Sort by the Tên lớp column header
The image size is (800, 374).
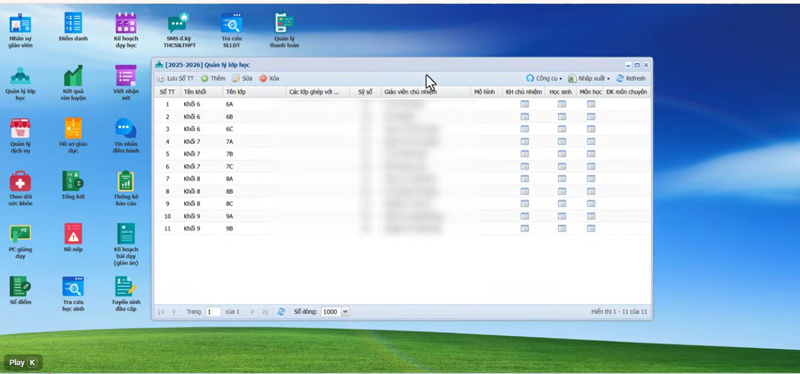(x=254, y=92)
